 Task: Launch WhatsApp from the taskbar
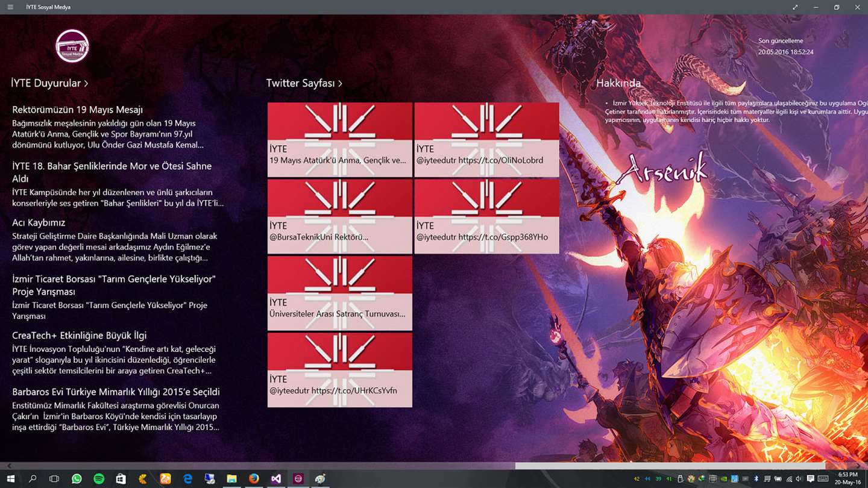(77, 479)
